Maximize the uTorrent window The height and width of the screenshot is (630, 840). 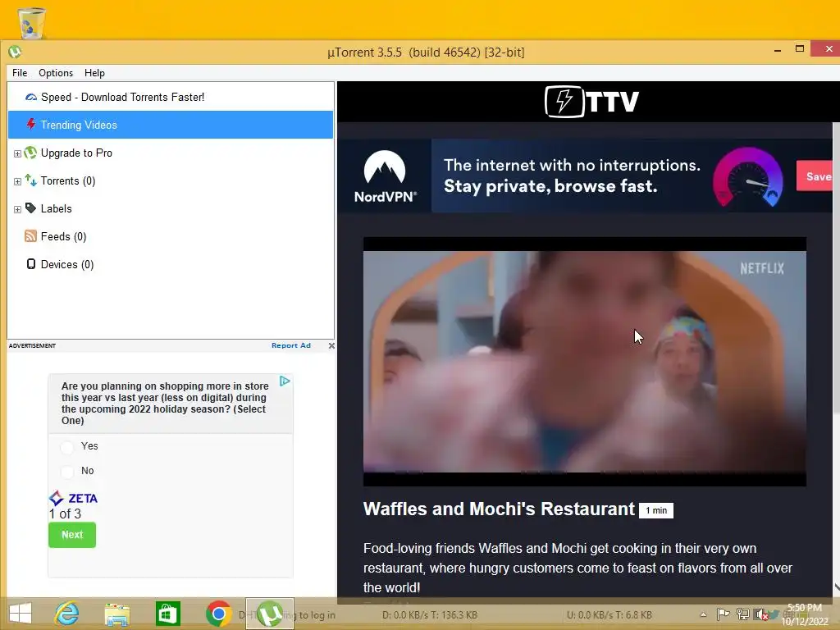click(x=799, y=48)
